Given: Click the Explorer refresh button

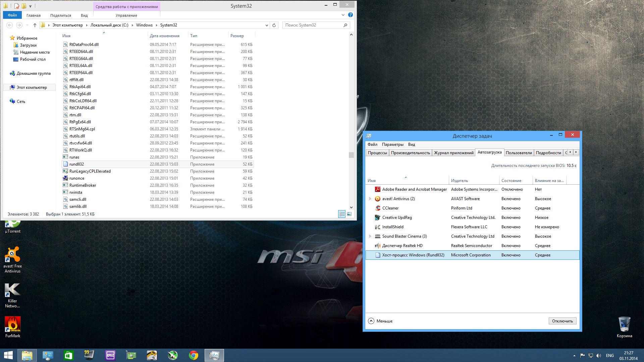Looking at the screenshot, I should pyautogui.click(x=274, y=25).
